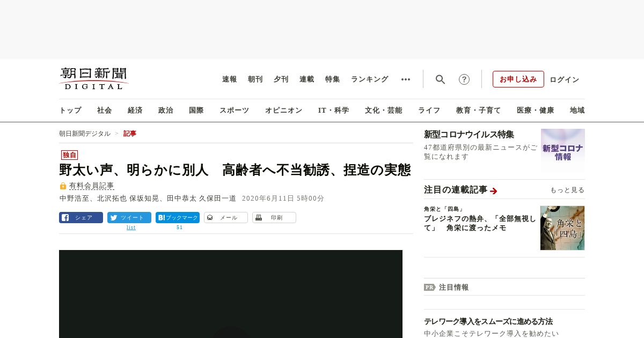Go to 文化・芸能 section
Image resolution: width=644 pixels, height=338 pixels.
coord(384,110)
